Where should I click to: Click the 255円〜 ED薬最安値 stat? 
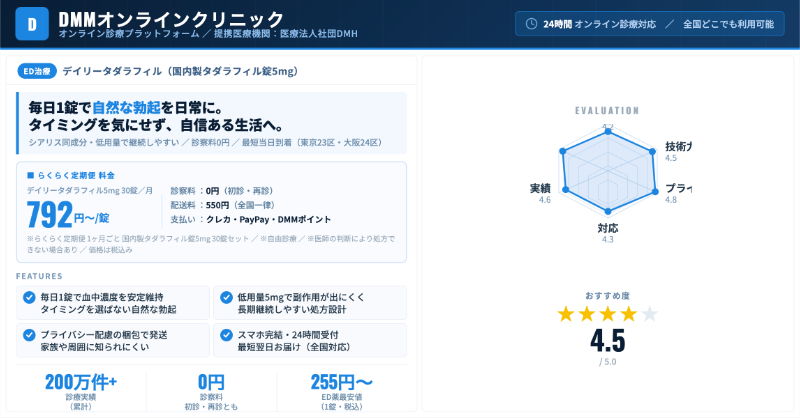click(341, 386)
